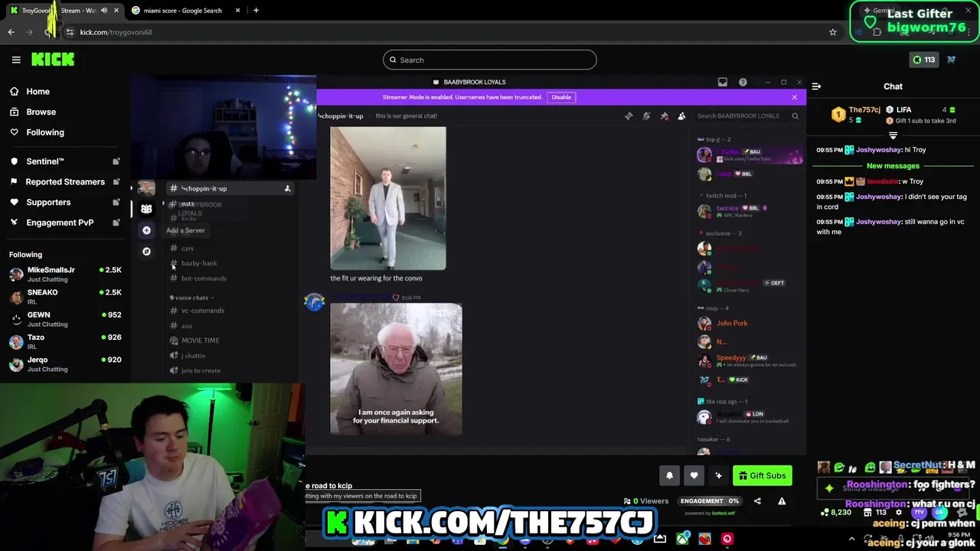Image resolution: width=980 pixels, height=551 pixels.
Task: Toggle follow heart button
Action: (x=694, y=475)
